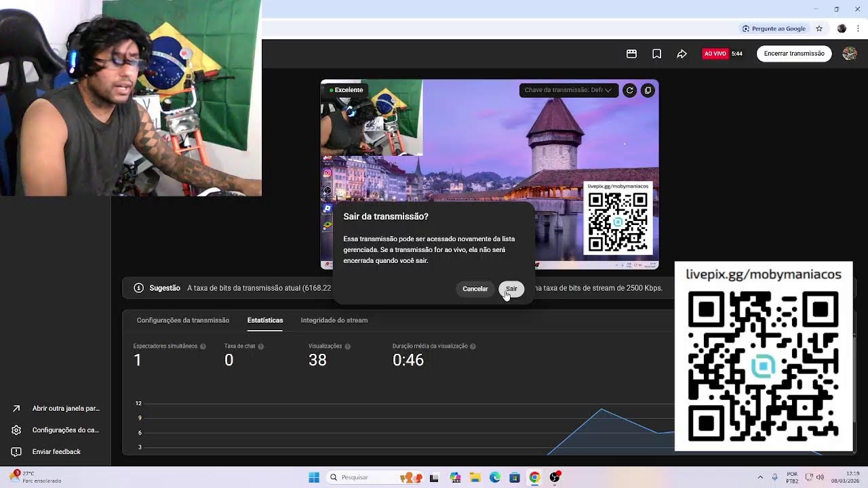Click Enviar feedback in sidebar
Image resolution: width=868 pixels, height=488 pixels.
(x=56, y=452)
